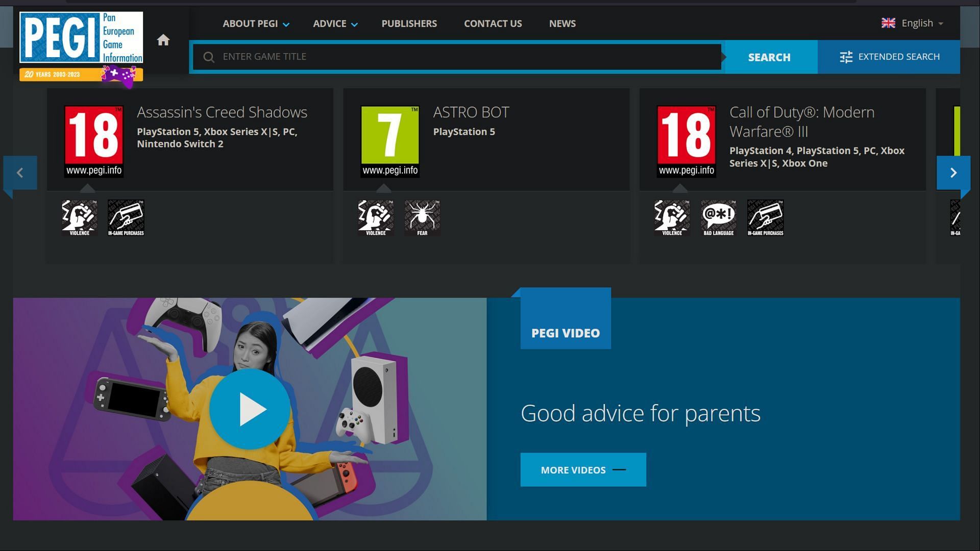Click Assassin's Creed Shadows Violence descriptor icon
Image resolution: width=980 pixels, height=551 pixels.
click(79, 218)
